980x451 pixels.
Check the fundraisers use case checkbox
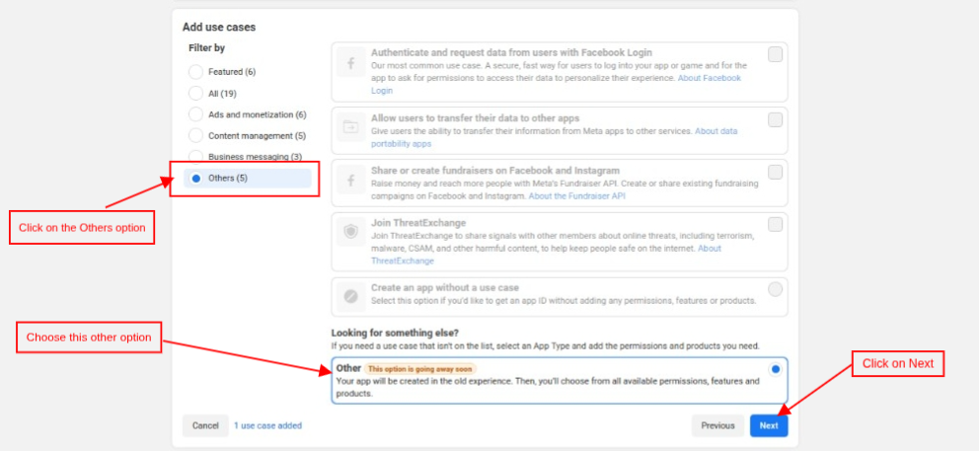(x=775, y=173)
